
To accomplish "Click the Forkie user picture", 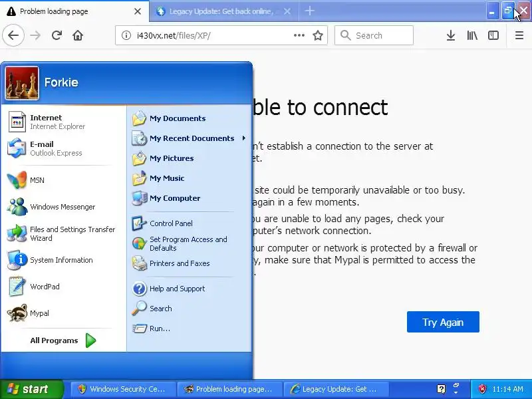I will click(22, 83).
